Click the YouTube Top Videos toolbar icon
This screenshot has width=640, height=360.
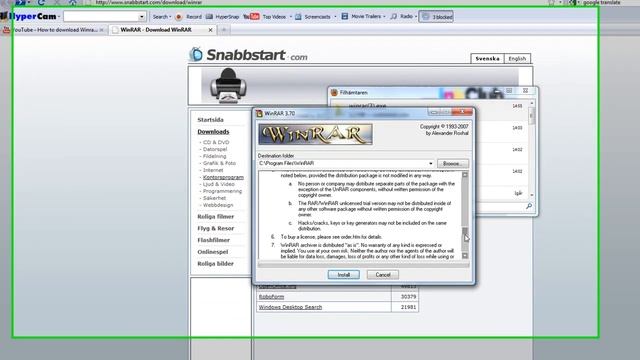click(x=251, y=17)
